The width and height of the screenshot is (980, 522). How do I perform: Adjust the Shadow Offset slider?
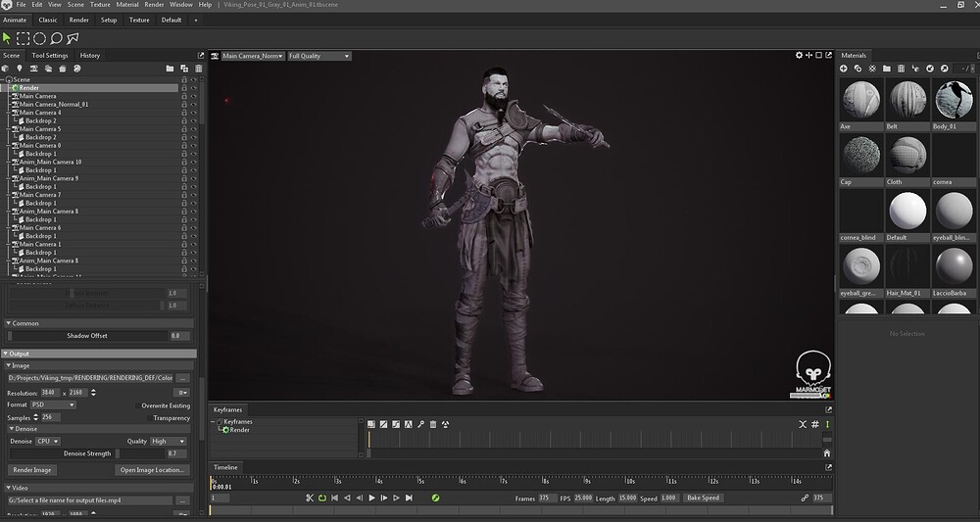87,336
